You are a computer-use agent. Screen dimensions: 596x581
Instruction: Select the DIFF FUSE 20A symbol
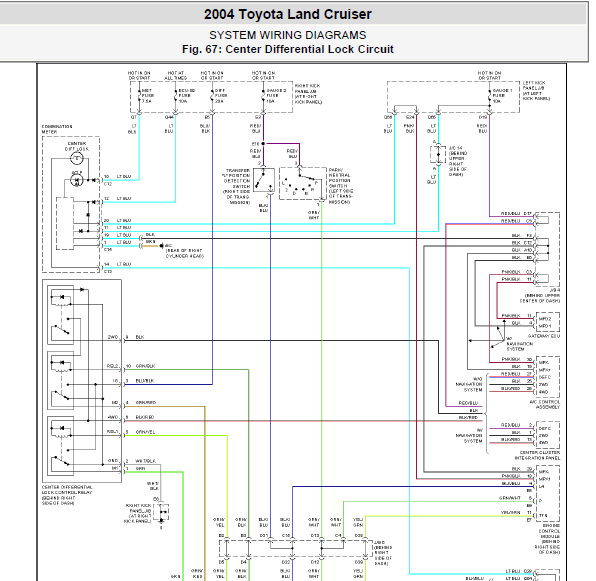[x=212, y=96]
